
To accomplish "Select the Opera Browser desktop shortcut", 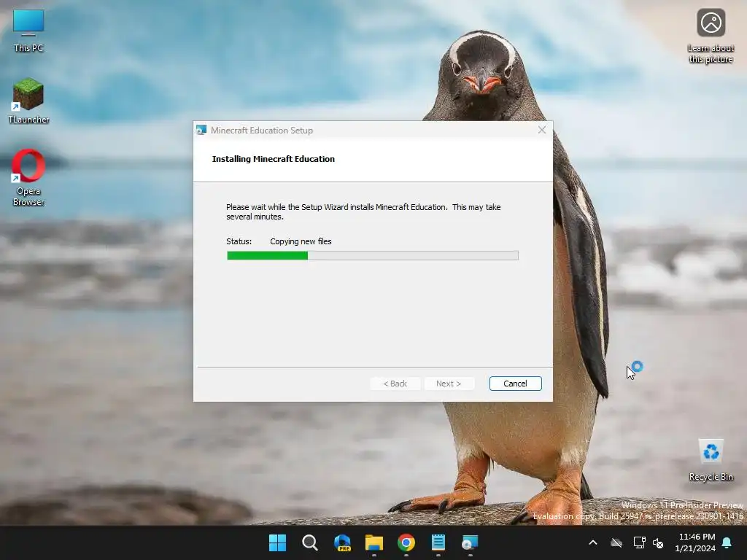I will [28, 178].
